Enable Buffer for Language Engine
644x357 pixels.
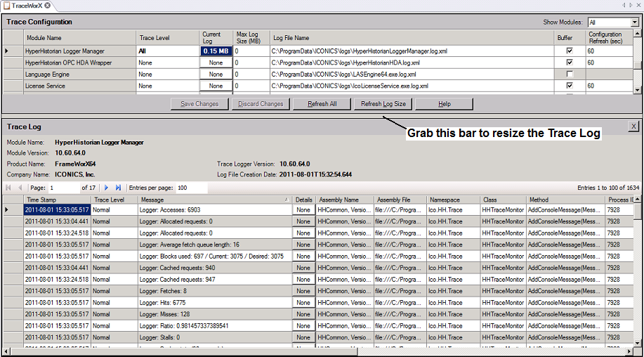(x=570, y=74)
